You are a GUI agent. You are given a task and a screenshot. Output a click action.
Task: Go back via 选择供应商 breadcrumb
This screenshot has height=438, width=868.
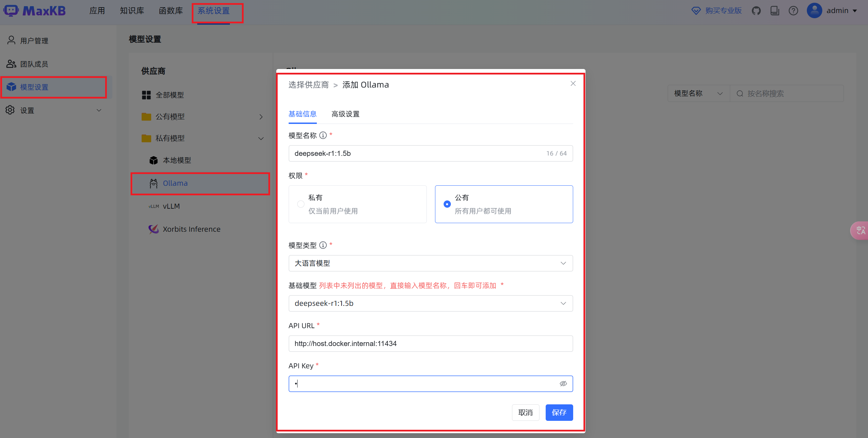(308, 84)
